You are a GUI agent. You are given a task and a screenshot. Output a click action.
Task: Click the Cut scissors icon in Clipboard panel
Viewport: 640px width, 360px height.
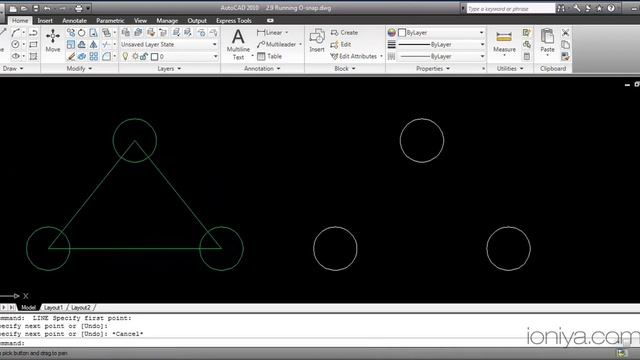point(565,33)
